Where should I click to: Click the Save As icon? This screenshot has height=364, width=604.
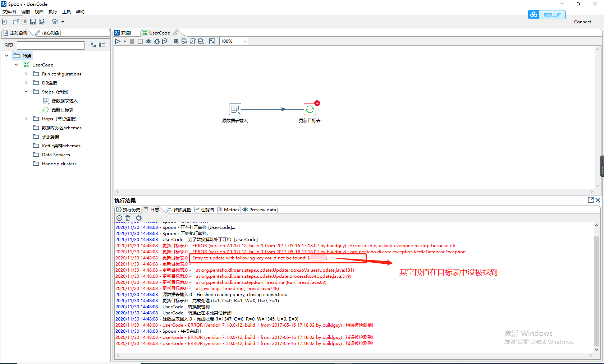42,22
